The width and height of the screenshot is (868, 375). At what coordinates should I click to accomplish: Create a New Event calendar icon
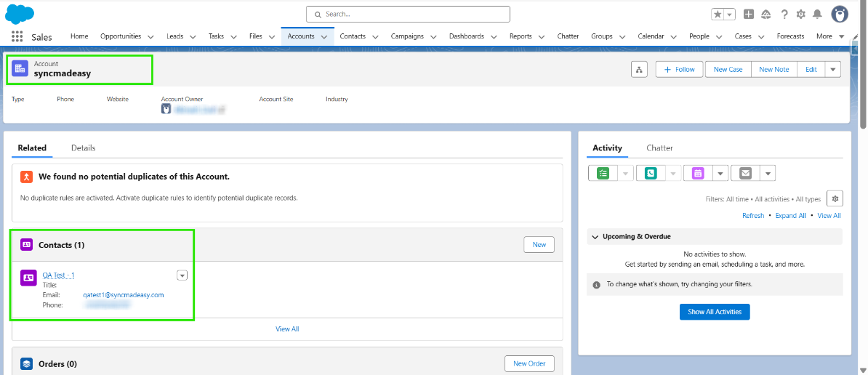tap(697, 173)
